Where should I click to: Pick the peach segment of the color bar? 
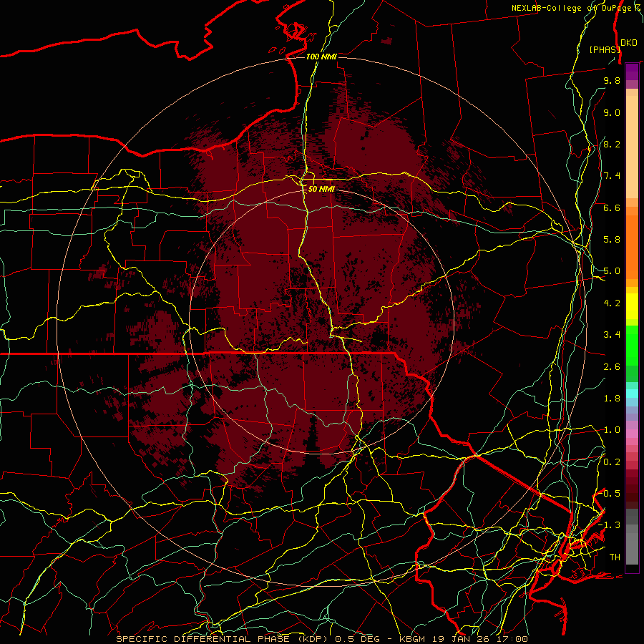pyautogui.click(x=632, y=147)
